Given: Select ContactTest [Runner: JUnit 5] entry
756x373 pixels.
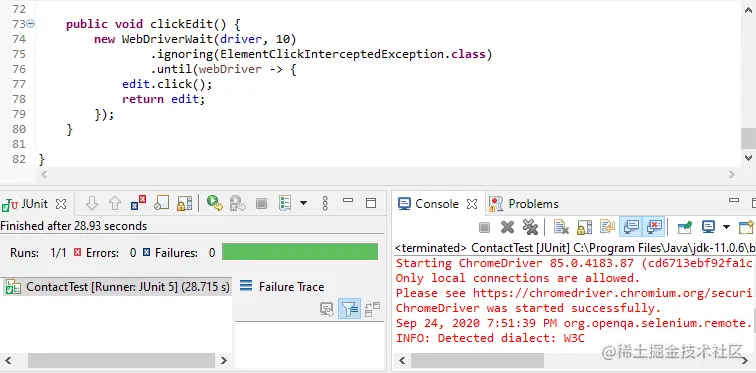Looking at the screenshot, I should pos(117,287).
